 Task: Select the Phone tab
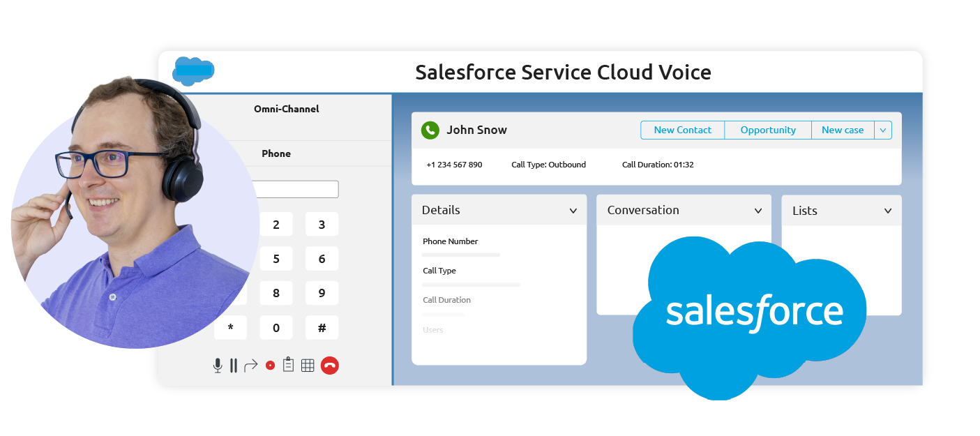click(x=276, y=153)
